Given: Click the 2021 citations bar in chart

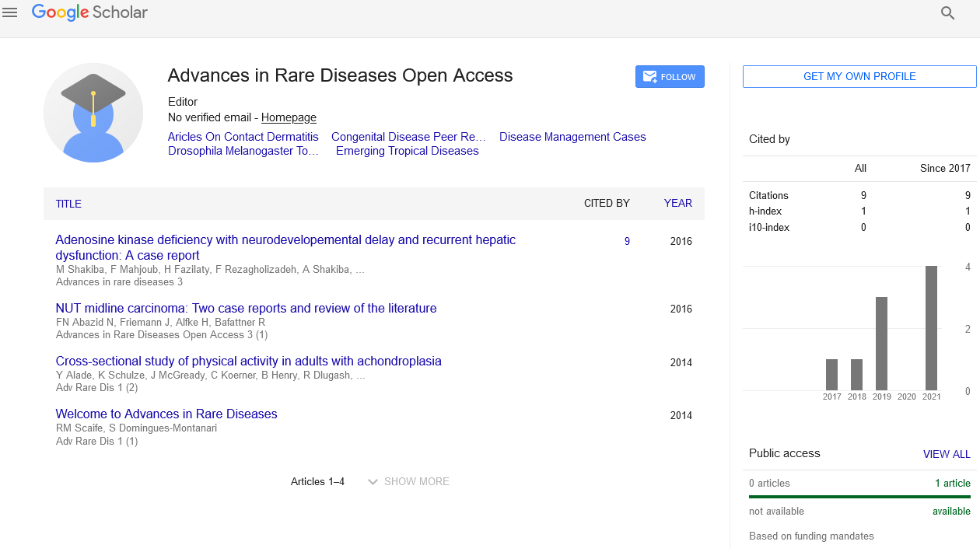Looking at the screenshot, I should (931, 328).
